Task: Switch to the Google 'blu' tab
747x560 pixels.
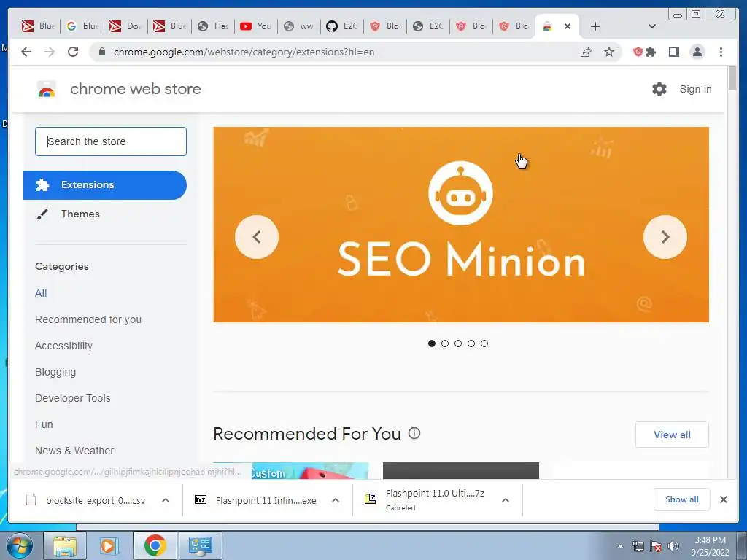Action: click(82, 26)
